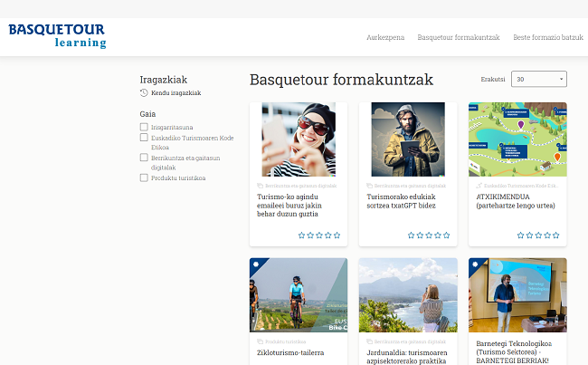Click the clear filters history icon

pos(144,92)
